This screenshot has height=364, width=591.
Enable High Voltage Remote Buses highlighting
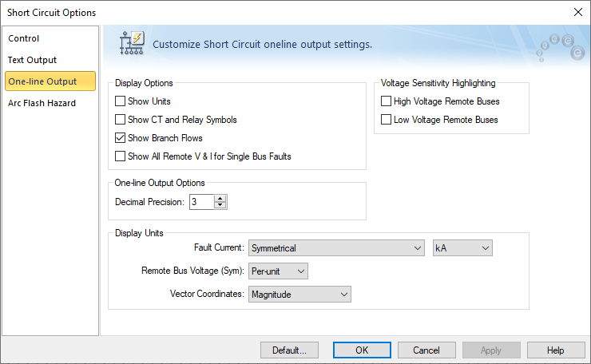tap(387, 101)
